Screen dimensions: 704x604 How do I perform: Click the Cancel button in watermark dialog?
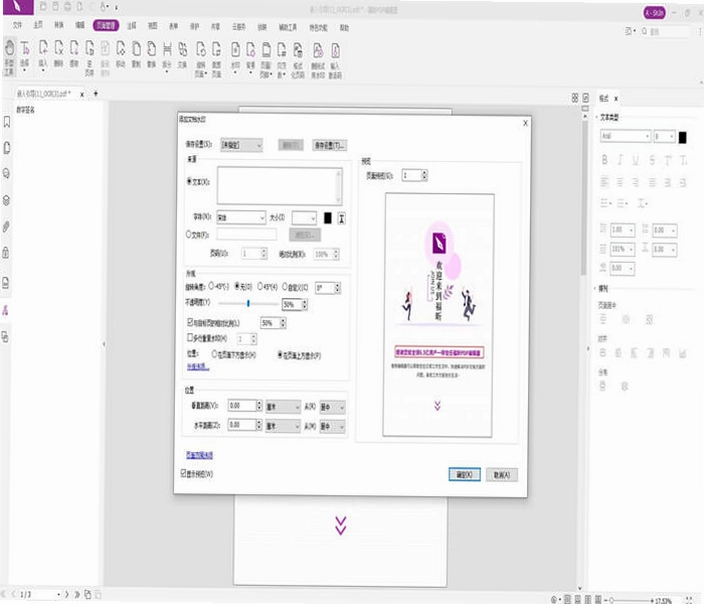pyautogui.click(x=502, y=475)
